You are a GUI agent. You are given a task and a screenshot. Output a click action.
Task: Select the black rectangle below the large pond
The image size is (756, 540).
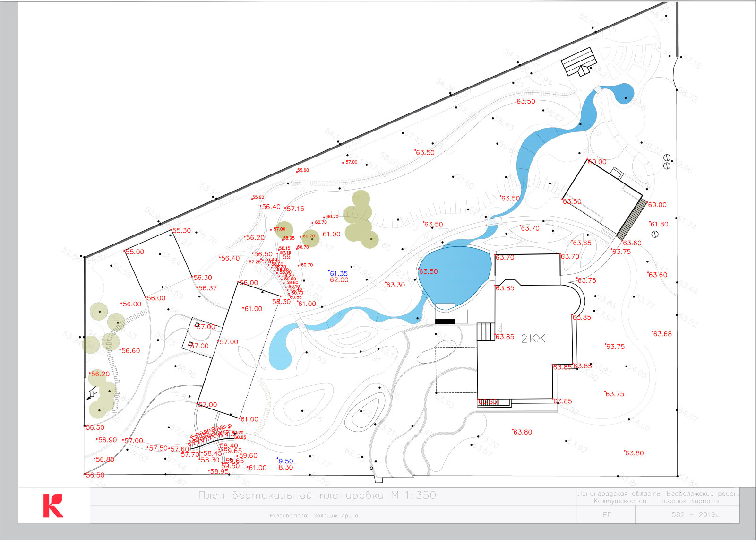pos(445,322)
